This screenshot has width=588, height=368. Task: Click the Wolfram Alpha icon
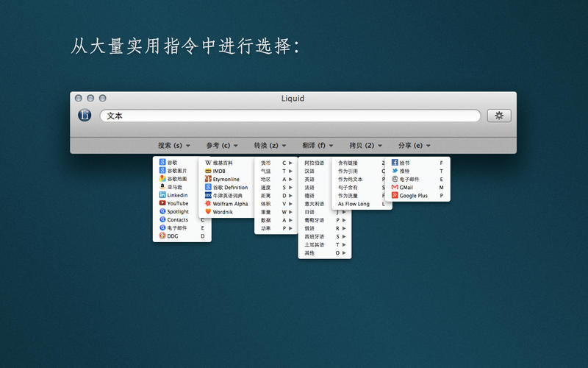208,204
